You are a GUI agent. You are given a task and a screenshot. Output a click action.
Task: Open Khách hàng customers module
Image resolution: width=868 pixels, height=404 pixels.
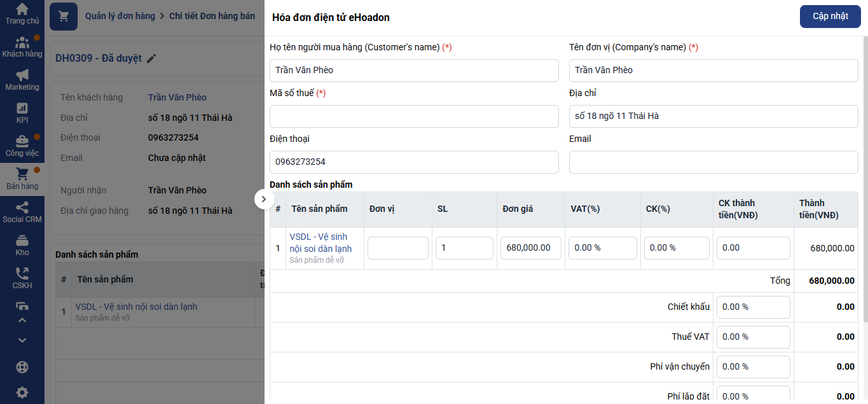(x=22, y=46)
